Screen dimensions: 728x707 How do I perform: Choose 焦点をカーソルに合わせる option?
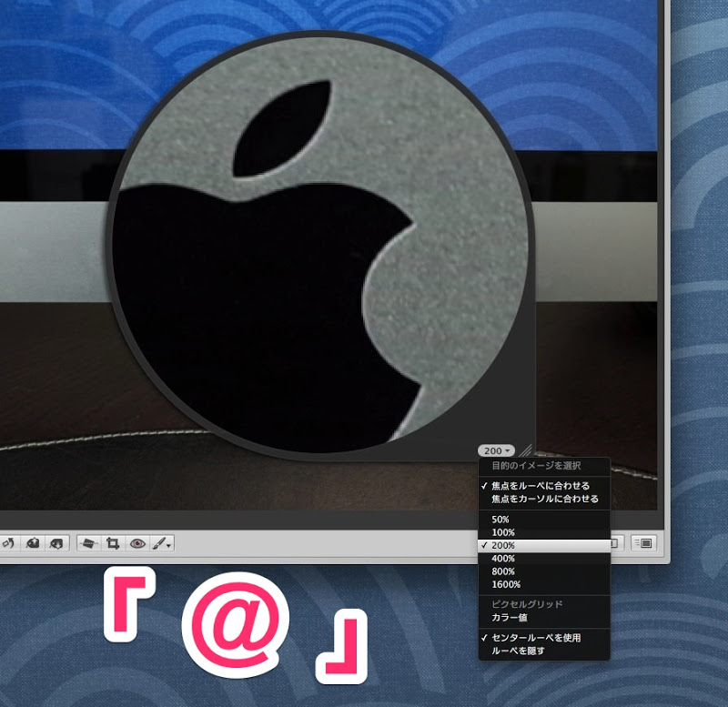(x=544, y=499)
